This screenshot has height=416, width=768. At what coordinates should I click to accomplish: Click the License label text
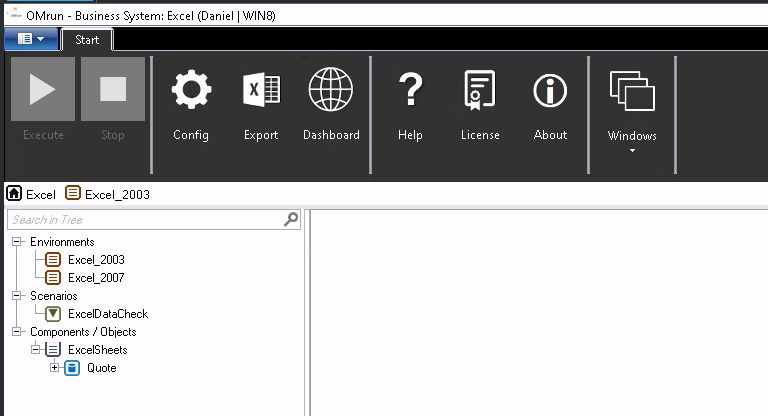[x=480, y=135]
